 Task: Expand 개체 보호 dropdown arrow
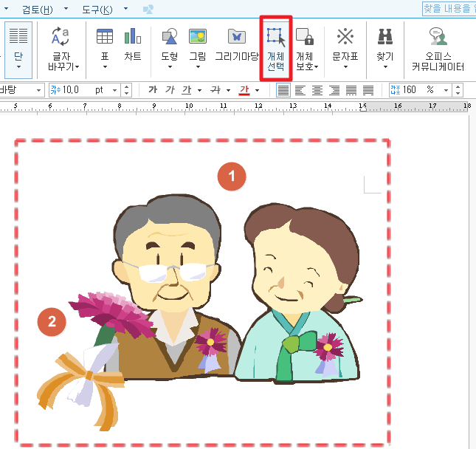tap(316, 67)
